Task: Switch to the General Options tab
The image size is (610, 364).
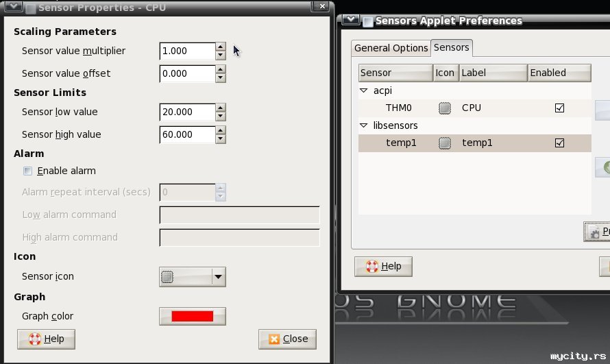Action: 391,48
